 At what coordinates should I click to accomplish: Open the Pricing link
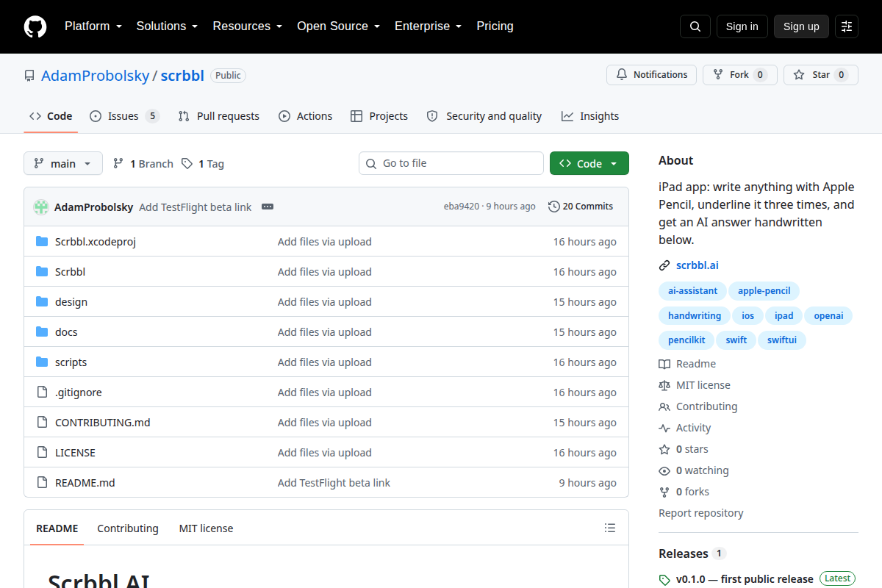(495, 26)
